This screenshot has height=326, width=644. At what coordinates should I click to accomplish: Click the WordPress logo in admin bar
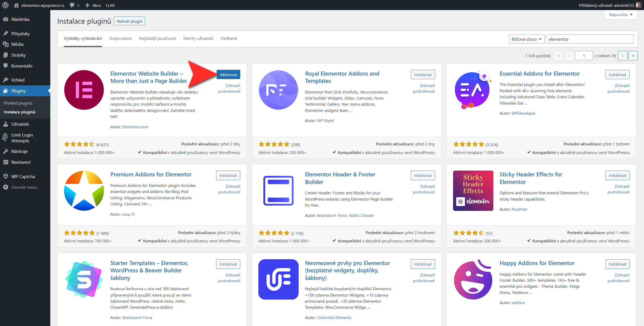point(6,5)
